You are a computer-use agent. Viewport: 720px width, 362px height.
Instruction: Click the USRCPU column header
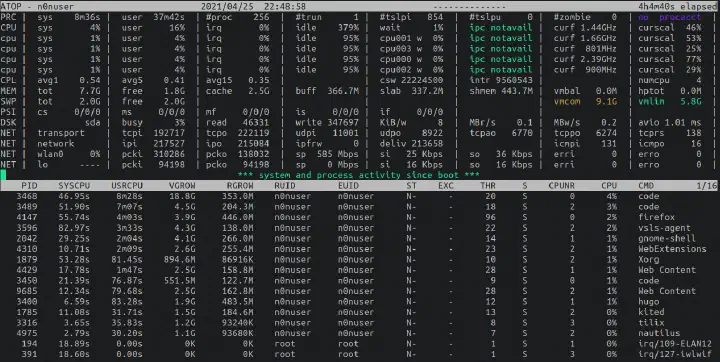click(x=127, y=186)
